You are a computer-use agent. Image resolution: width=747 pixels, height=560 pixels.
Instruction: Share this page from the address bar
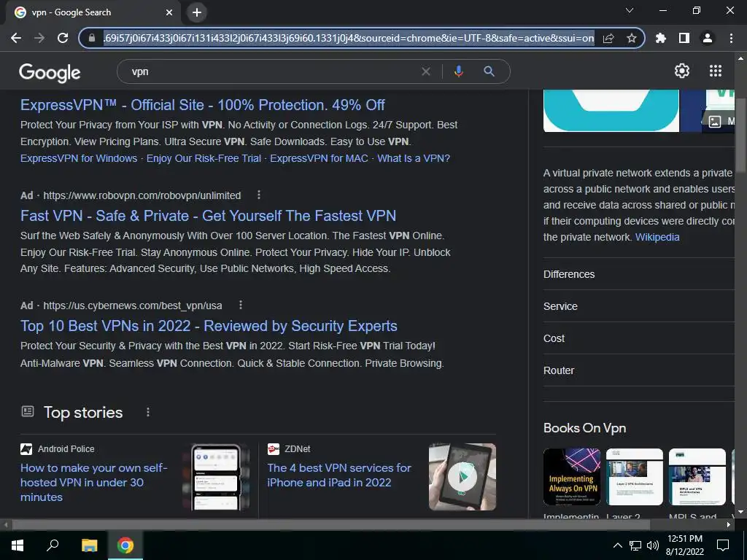pos(608,38)
